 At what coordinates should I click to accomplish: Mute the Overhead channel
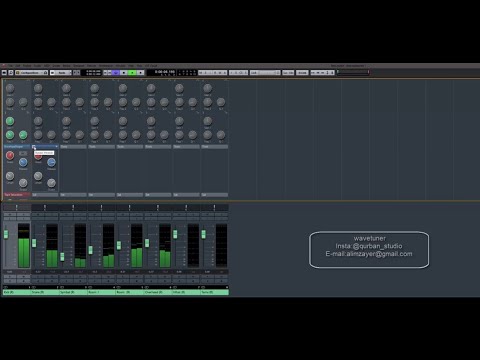151,214
